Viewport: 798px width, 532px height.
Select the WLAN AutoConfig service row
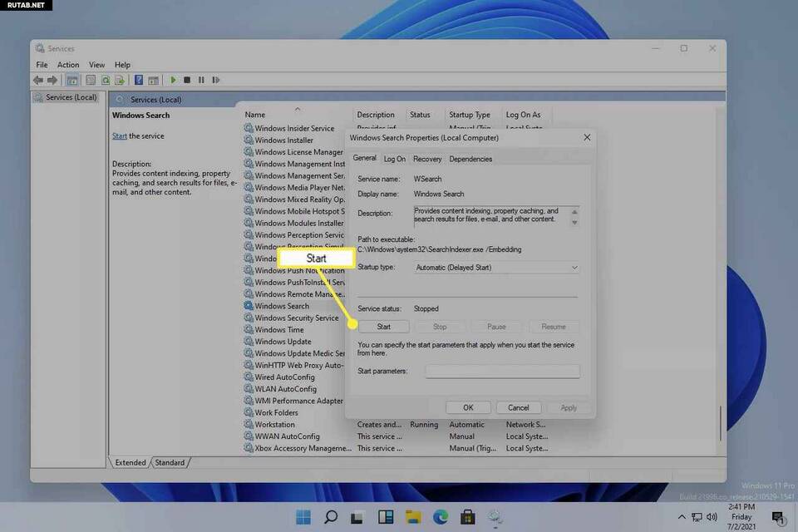pos(285,389)
